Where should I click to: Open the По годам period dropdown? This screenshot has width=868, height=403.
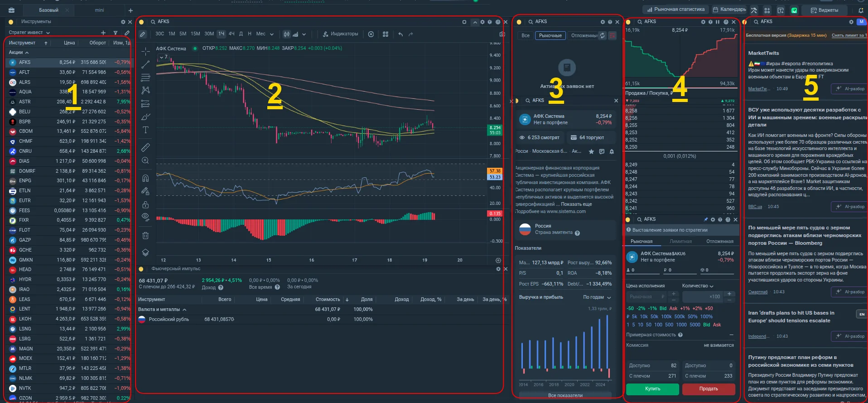click(x=597, y=297)
